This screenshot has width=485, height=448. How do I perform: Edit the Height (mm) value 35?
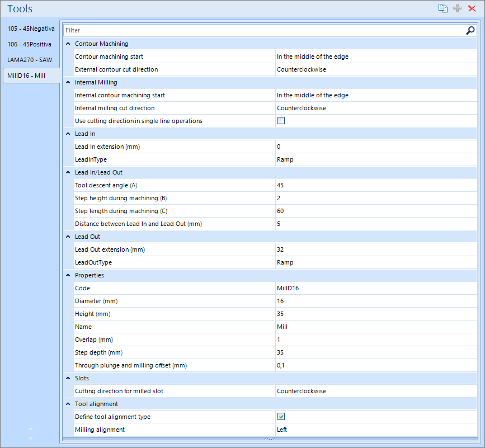[376, 314]
